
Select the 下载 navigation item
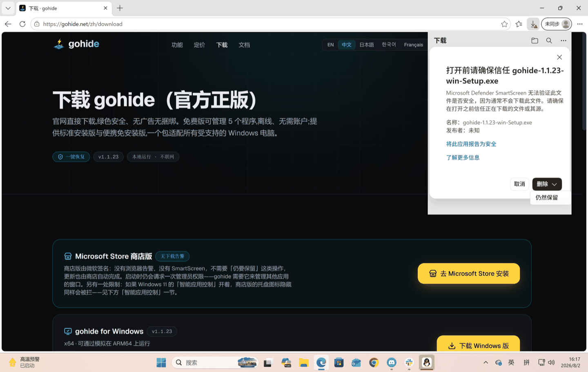click(222, 45)
